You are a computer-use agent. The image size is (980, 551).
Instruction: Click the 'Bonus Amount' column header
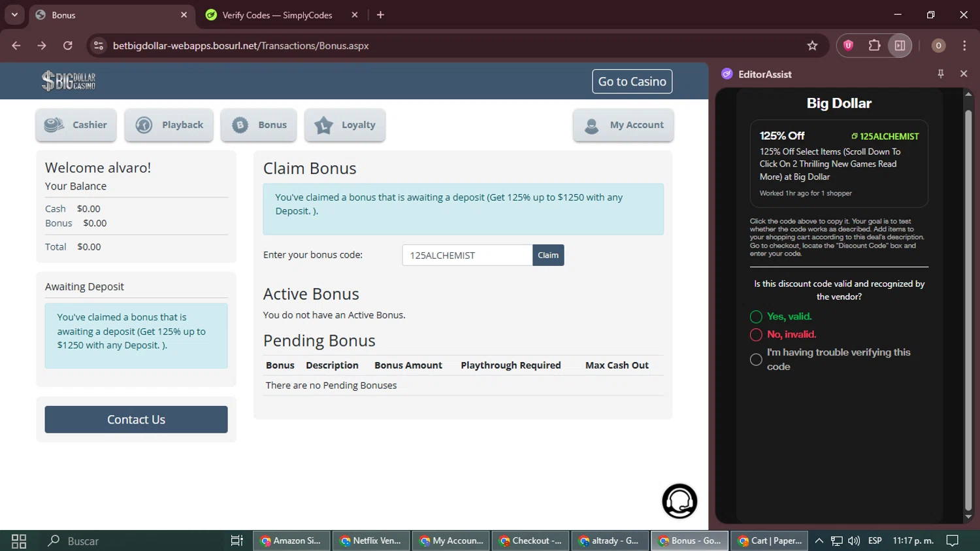[x=408, y=365]
